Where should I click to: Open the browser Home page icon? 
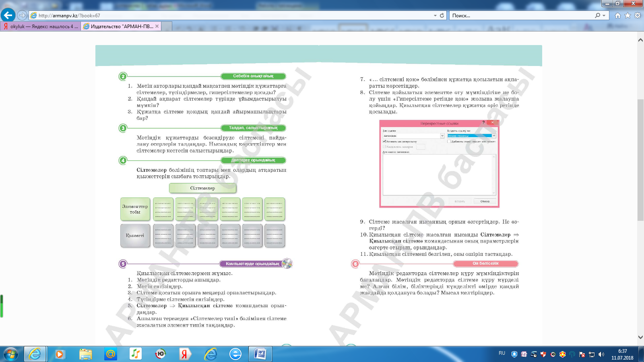[x=618, y=15]
